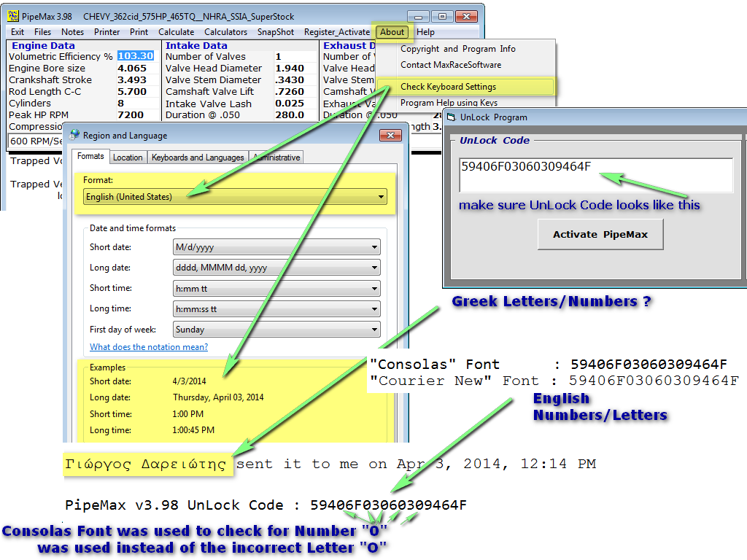Viewport: 747px width, 560px height.
Task: Switch to the Location tab
Action: [128, 157]
